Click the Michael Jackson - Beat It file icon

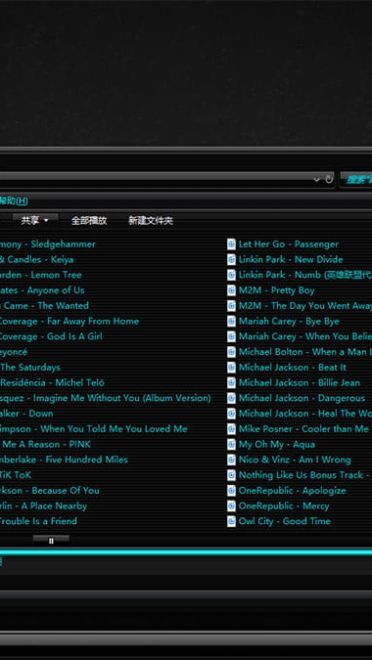[231, 367]
